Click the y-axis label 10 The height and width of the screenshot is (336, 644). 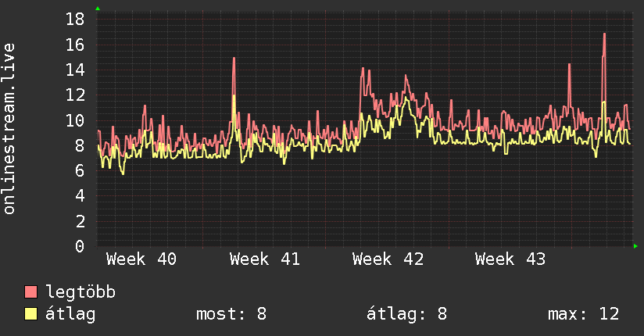click(75, 120)
